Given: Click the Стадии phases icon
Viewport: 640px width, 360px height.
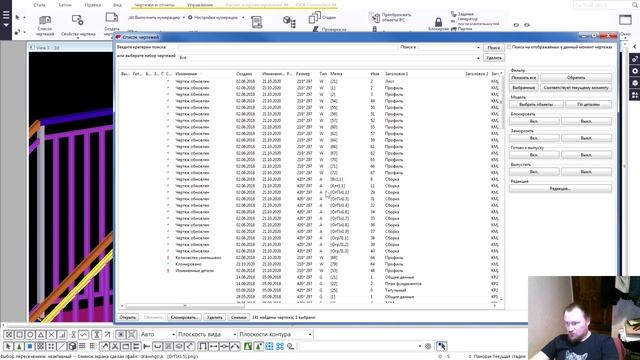Looking at the screenshot, I should pos(315,18).
